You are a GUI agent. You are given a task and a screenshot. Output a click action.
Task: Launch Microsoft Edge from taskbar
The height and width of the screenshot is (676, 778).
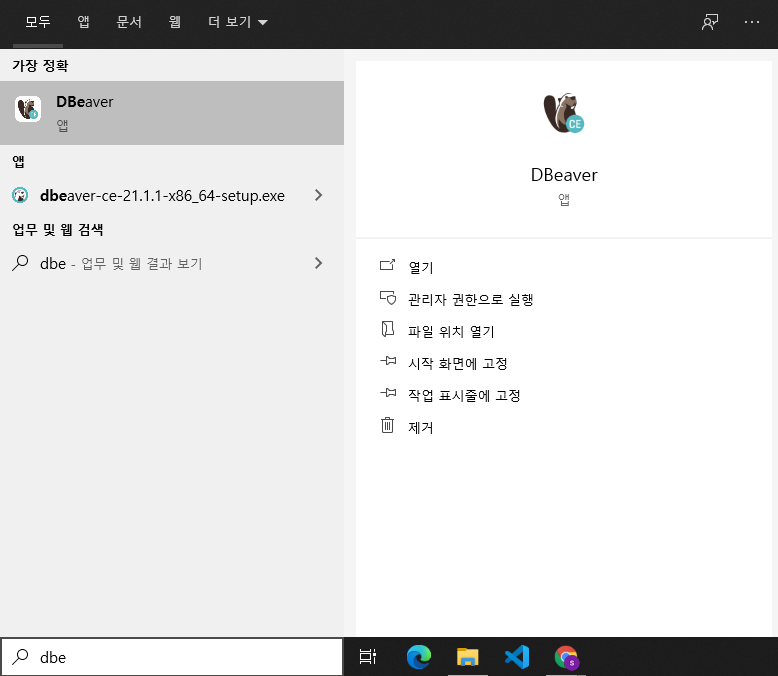[418, 657]
